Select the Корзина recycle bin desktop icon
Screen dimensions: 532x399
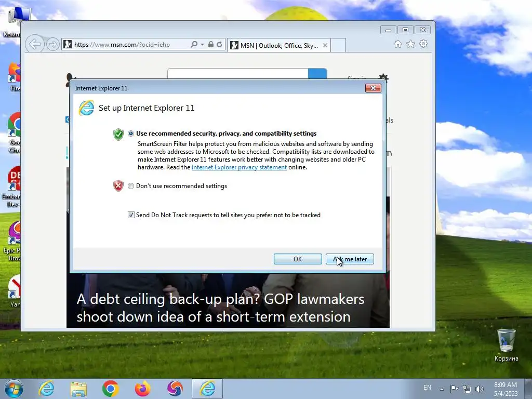(506, 345)
